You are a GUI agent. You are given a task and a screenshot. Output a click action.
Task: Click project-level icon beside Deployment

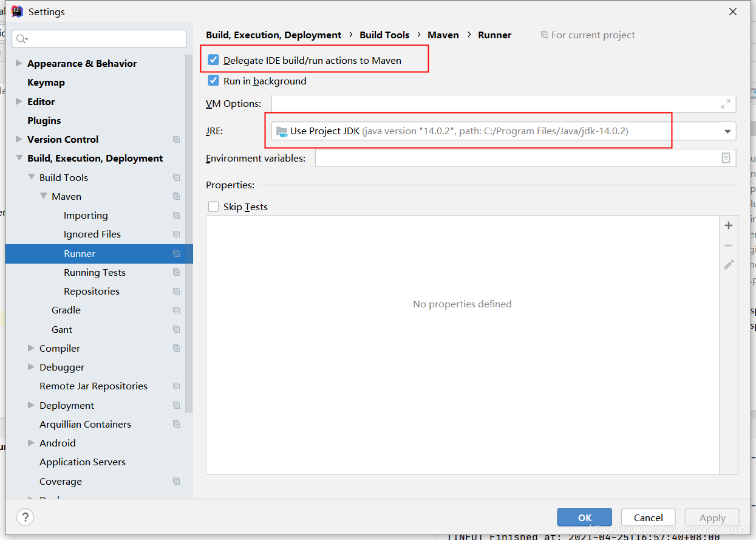point(176,405)
